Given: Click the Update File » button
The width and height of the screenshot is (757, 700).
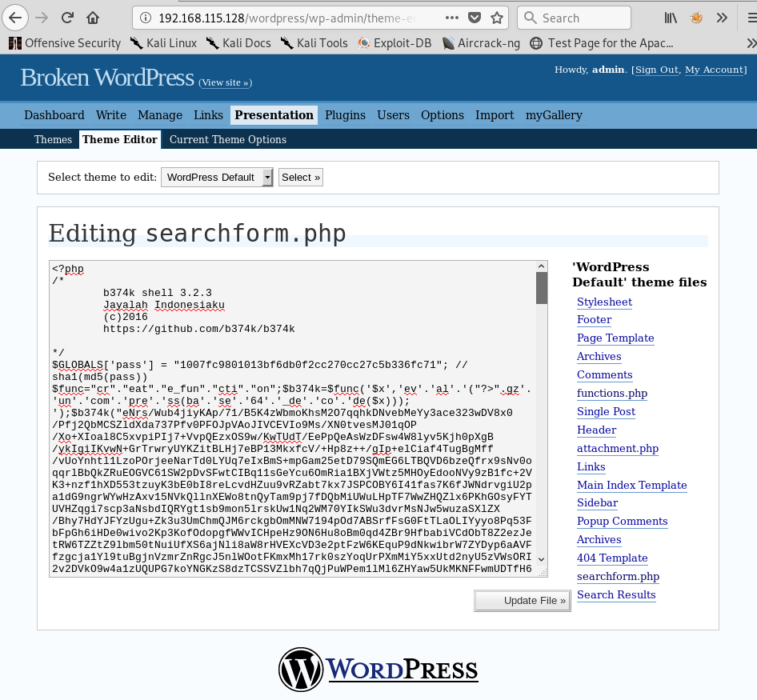Looking at the screenshot, I should coord(523,601).
